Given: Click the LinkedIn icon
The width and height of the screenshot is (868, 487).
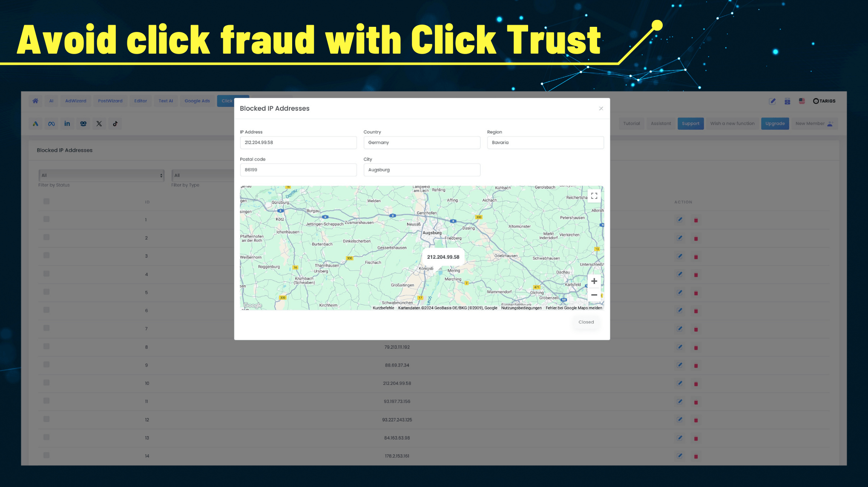Looking at the screenshot, I should pos(67,123).
